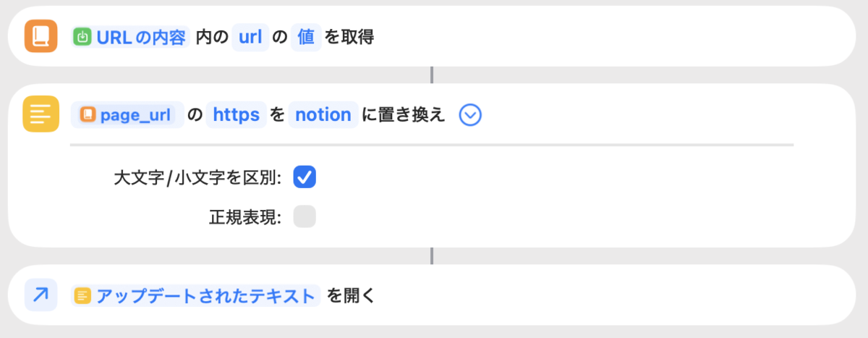868x338 pixels.
Task: Click the orange dictionary action icon
Action: point(41,36)
